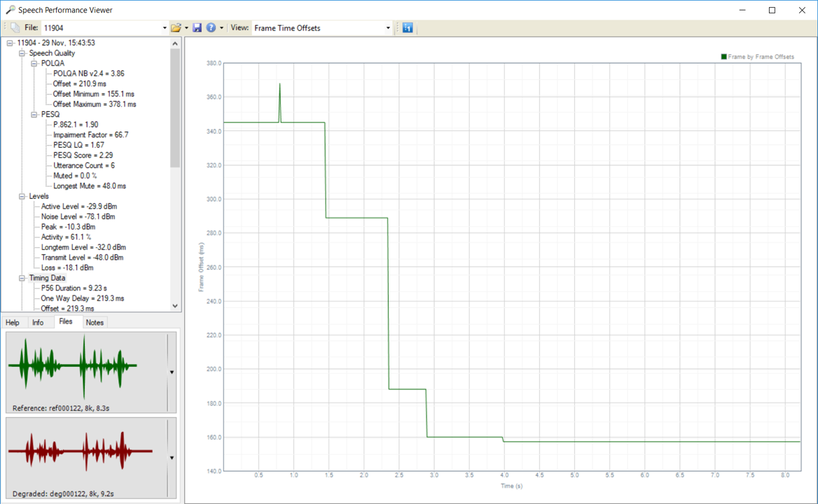Collapse the POLQA tree node
This screenshot has height=504, width=818.
tap(34, 63)
